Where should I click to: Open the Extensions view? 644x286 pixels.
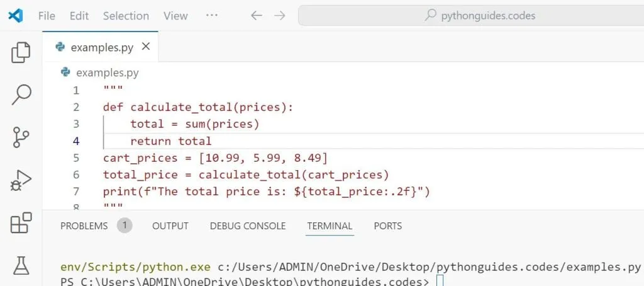(21, 222)
